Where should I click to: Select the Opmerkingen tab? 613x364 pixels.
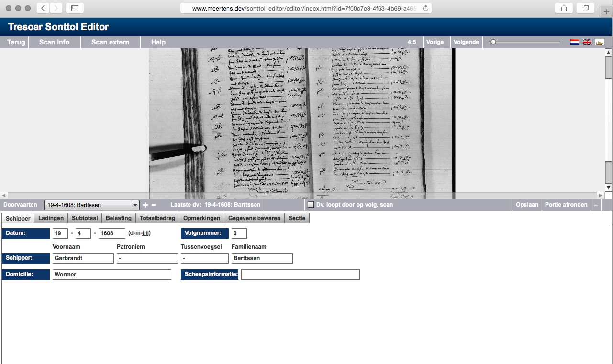[202, 218]
